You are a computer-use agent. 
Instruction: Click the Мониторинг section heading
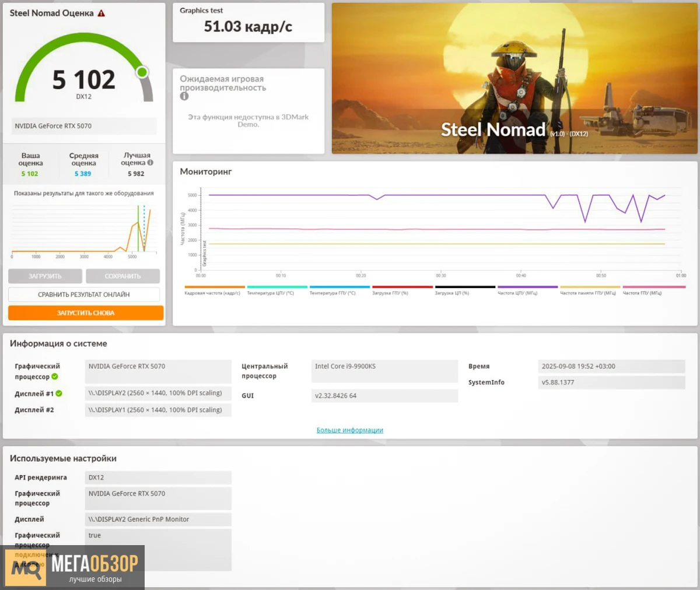click(x=206, y=172)
